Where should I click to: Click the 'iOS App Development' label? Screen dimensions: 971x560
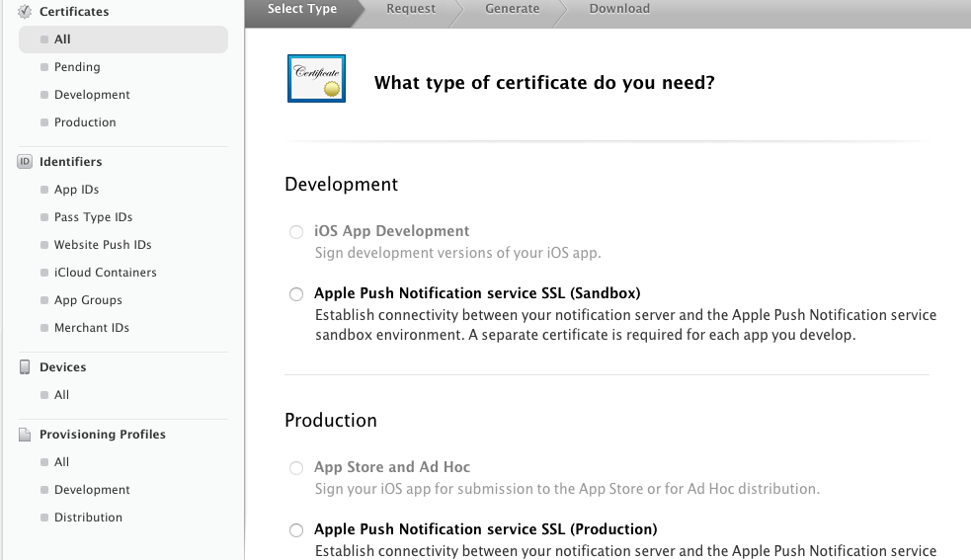coord(391,231)
